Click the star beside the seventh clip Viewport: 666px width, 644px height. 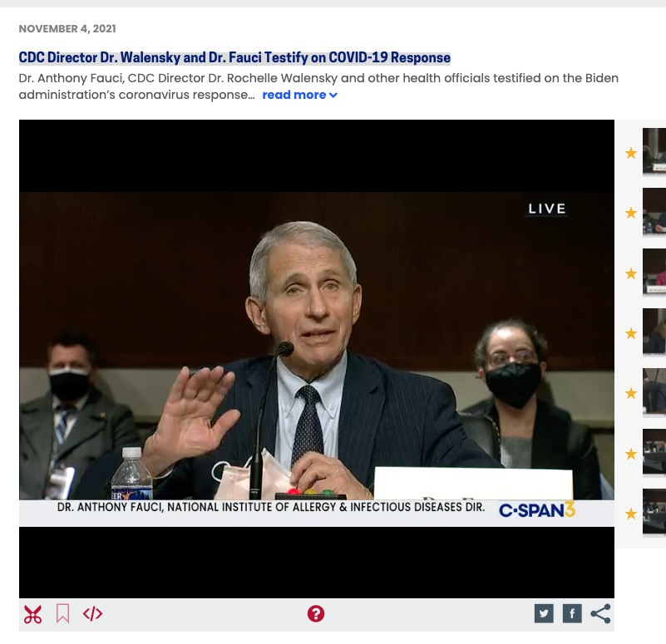[x=631, y=514]
